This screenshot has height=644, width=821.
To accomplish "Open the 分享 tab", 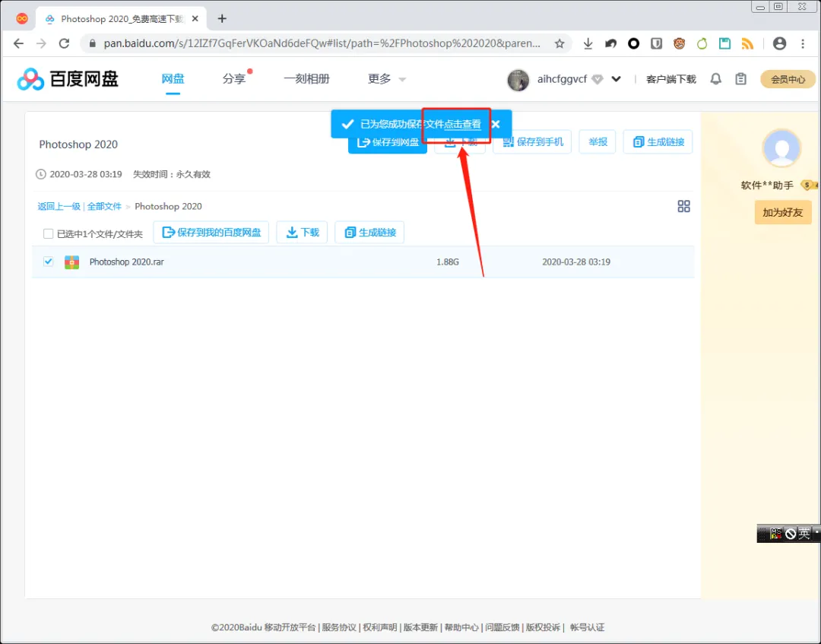I will coord(234,79).
